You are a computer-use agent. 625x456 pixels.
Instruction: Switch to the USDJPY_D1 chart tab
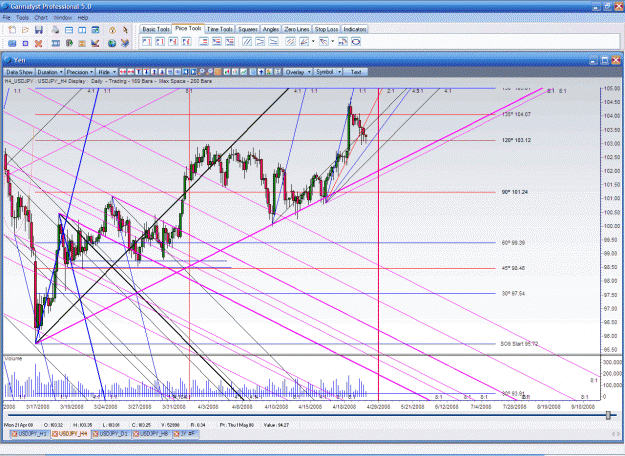pyautogui.click(x=112, y=434)
